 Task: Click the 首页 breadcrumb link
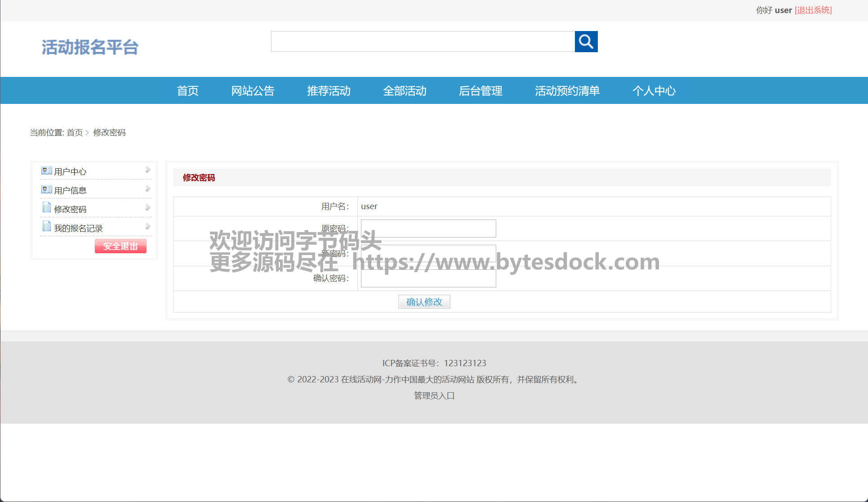pyautogui.click(x=75, y=133)
